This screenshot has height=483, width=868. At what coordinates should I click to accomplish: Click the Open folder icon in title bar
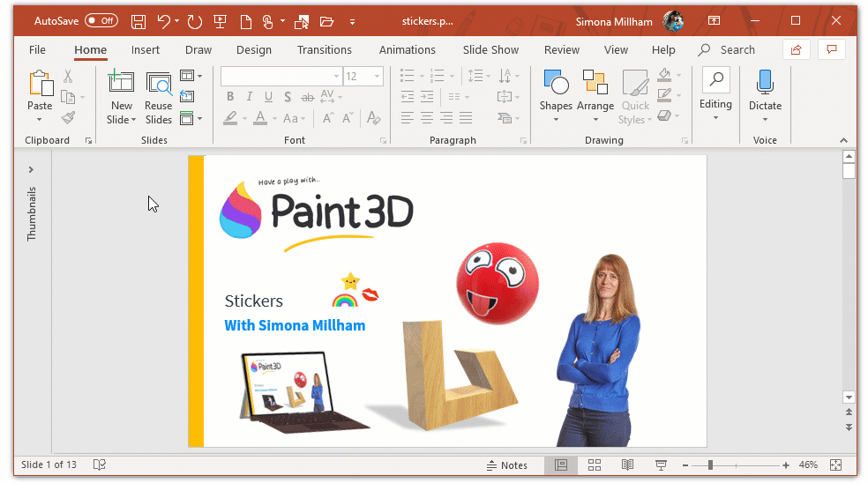327,21
